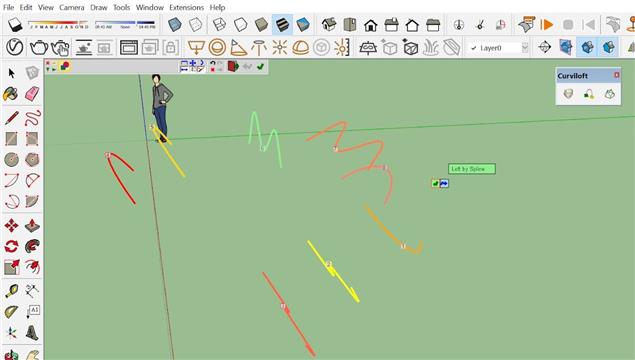Open the Edit menu
Viewport: 635px width, 360px height.
click(x=26, y=7)
